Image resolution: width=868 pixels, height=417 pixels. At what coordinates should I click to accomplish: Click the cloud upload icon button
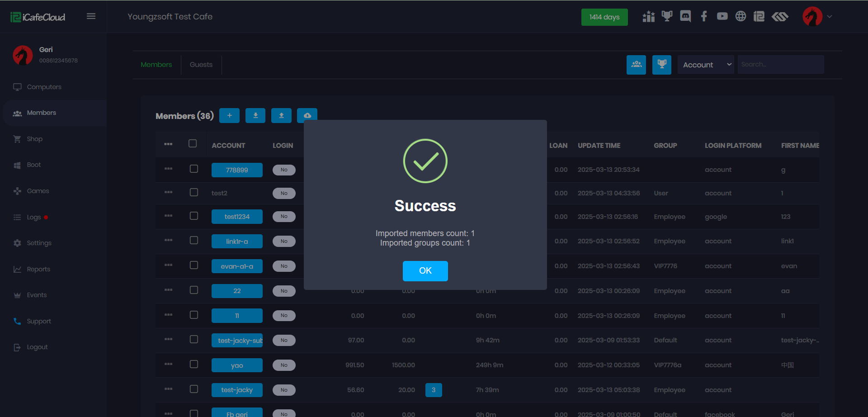tap(307, 115)
